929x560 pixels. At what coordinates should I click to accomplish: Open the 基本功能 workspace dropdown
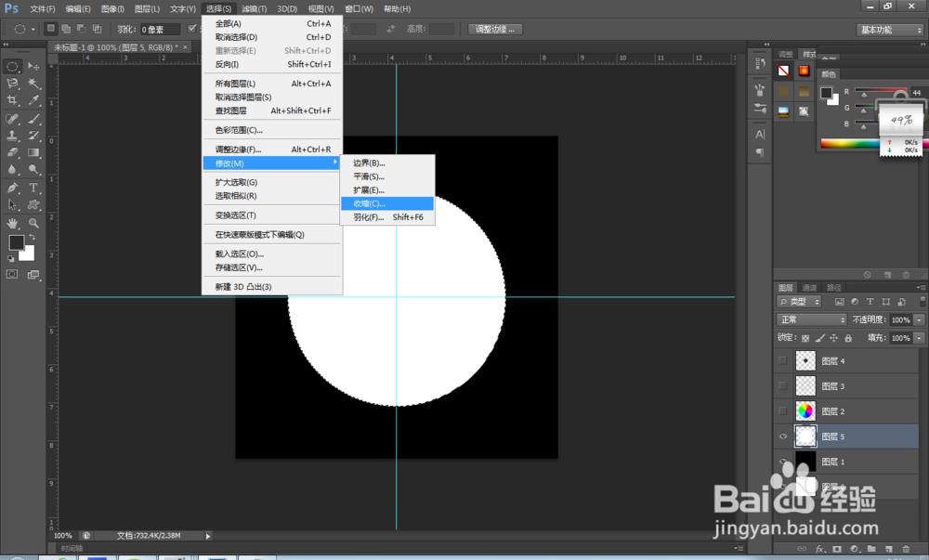pos(891,30)
